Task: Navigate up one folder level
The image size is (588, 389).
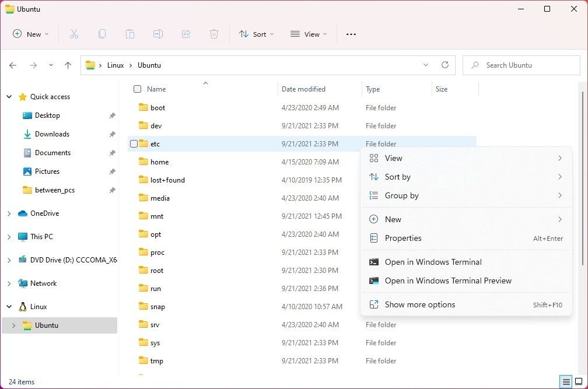Action: 68,65
